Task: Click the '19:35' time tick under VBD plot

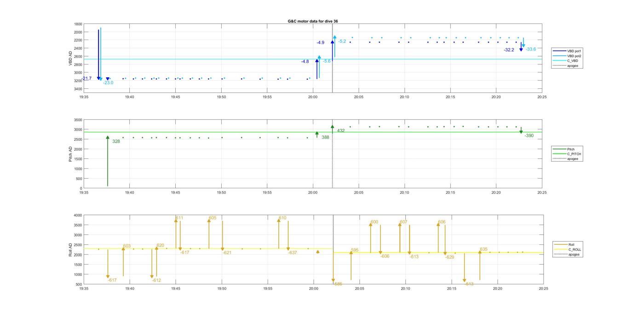Action: pos(84,97)
